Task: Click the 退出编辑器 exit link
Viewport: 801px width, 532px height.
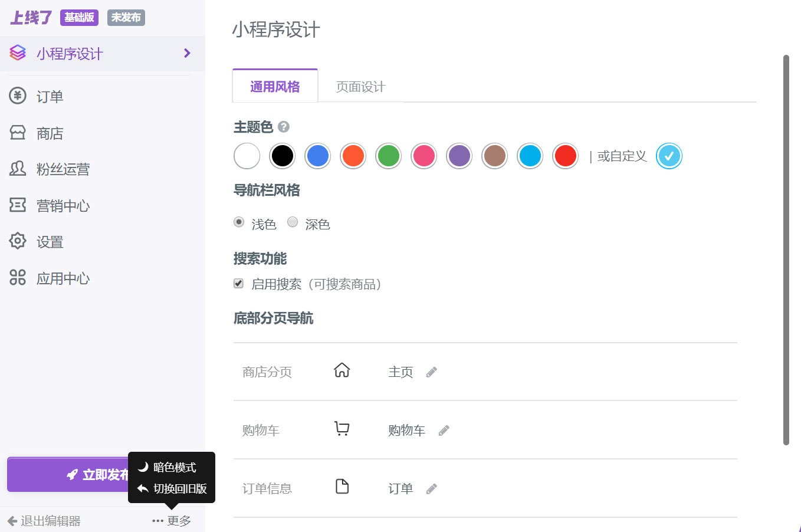Action: pos(42,520)
